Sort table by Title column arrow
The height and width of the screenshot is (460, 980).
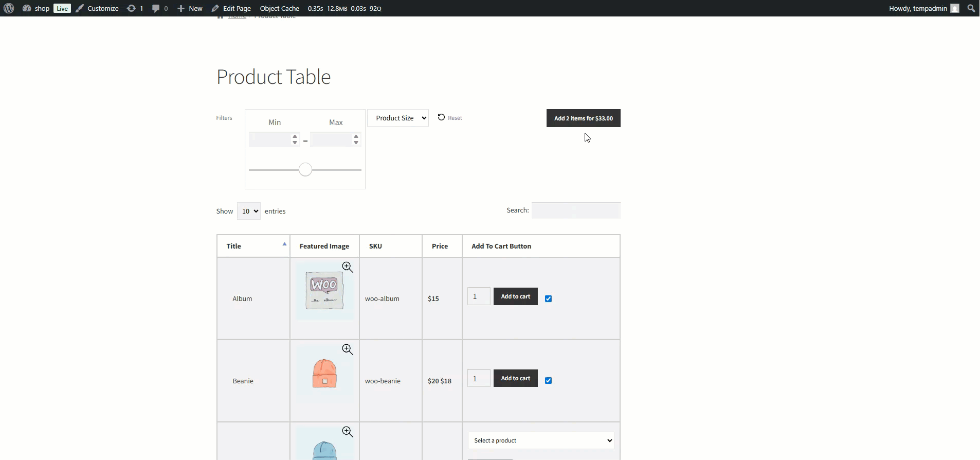(x=284, y=244)
